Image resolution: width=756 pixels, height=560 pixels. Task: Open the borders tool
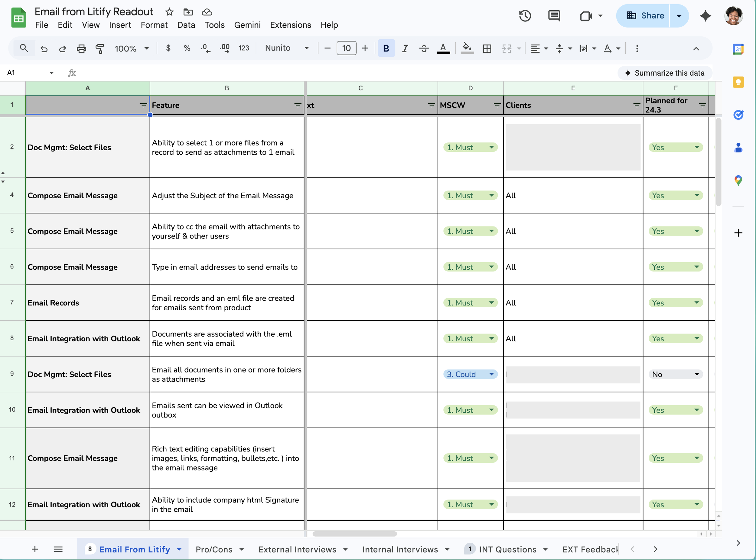click(x=487, y=48)
